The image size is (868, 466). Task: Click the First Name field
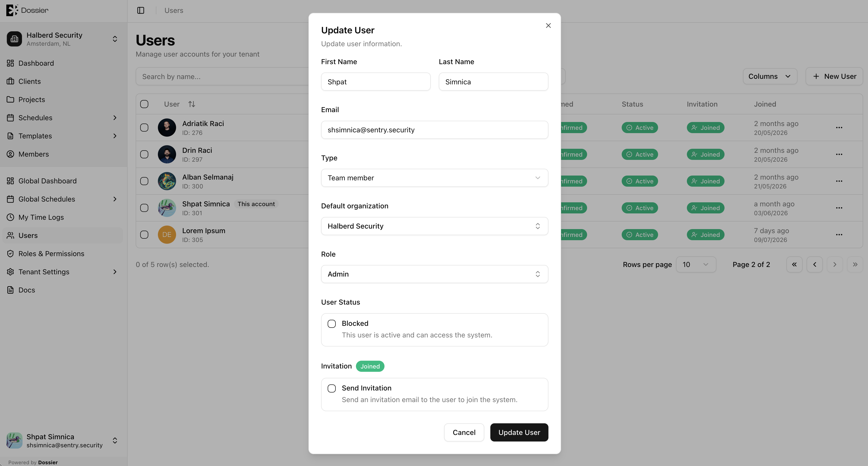[376, 82]
